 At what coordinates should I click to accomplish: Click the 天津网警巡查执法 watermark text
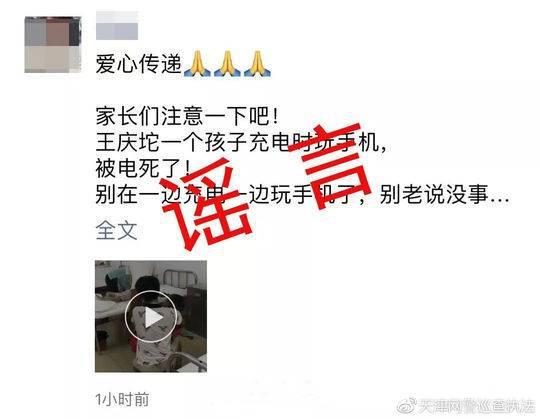click(477, 406)
